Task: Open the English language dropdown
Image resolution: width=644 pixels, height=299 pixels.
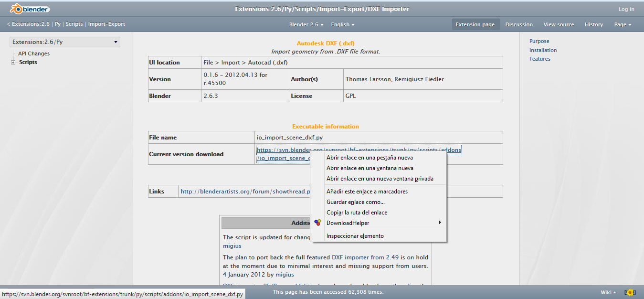Action: click(343, 24)
